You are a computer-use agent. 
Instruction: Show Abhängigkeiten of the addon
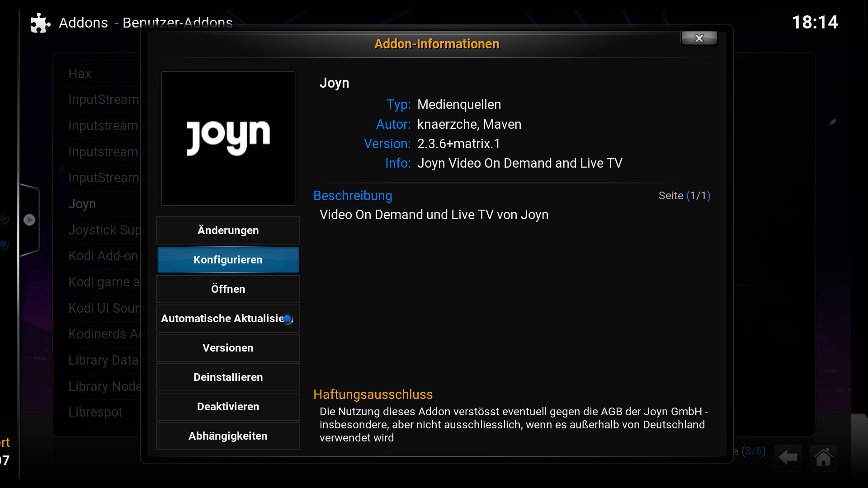[x=228, y=436]
